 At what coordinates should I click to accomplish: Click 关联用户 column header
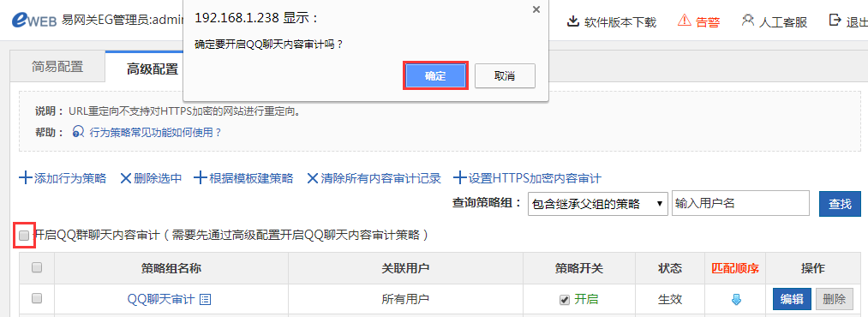point(406,268)
